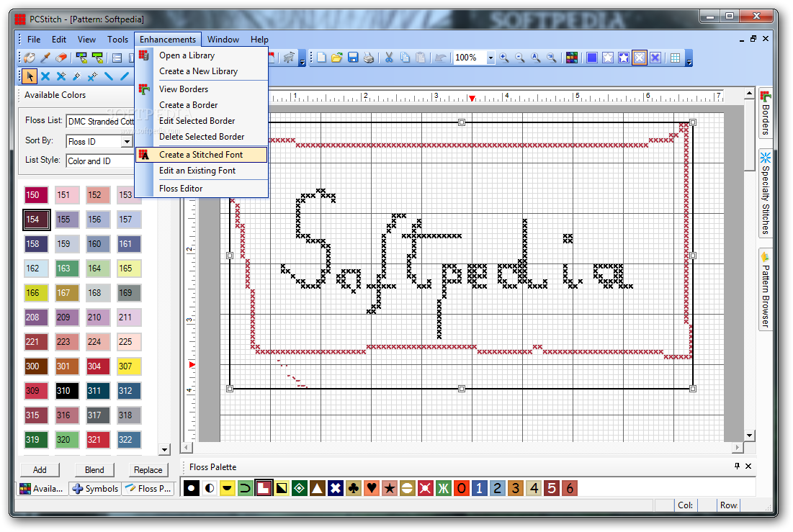Pick floss color 310 black swatch
793x532 pixels.
pyautogui.click(x=67, y=390)
